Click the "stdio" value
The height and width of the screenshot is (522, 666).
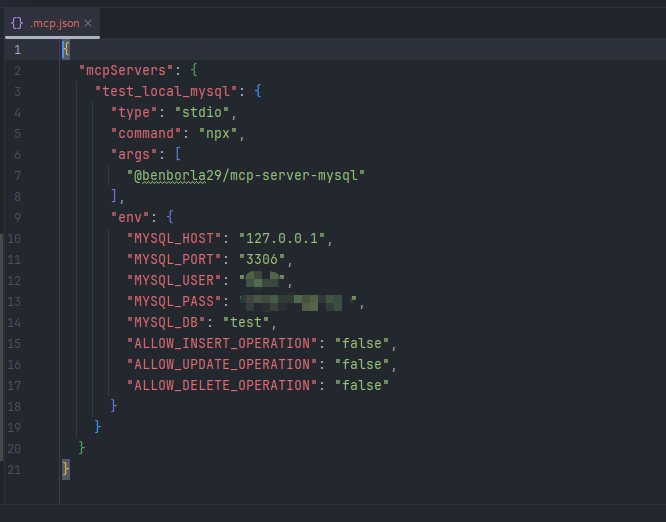[x=202, y=113]
